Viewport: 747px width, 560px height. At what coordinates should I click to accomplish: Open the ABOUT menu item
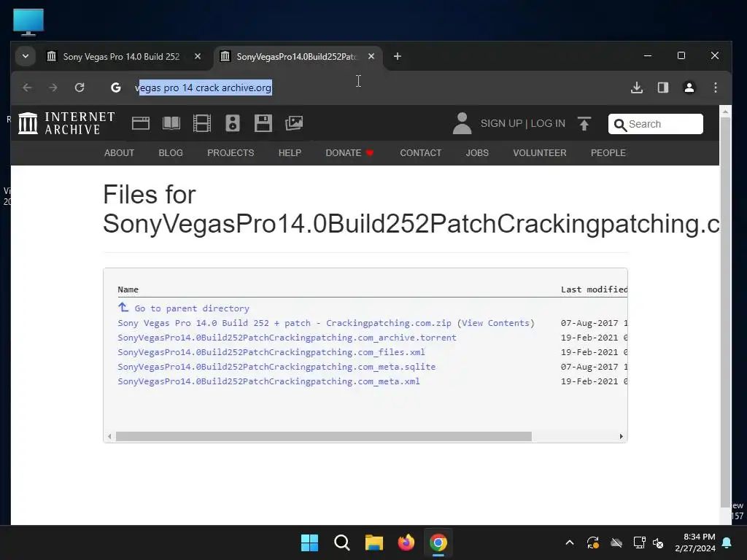119,153
